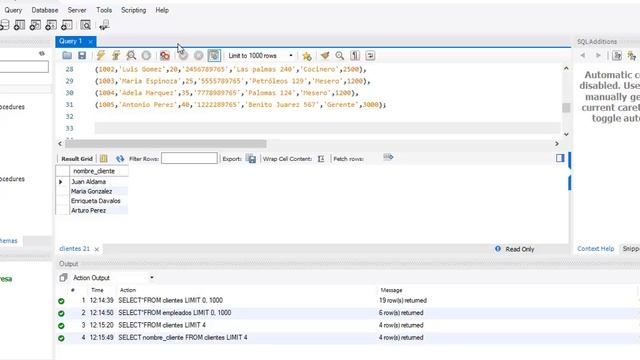This screenshot has height=360, width=640.
Task: Select the Maria Gonzalez result cell
Action: pyautogui.click(x=98, y=191)
